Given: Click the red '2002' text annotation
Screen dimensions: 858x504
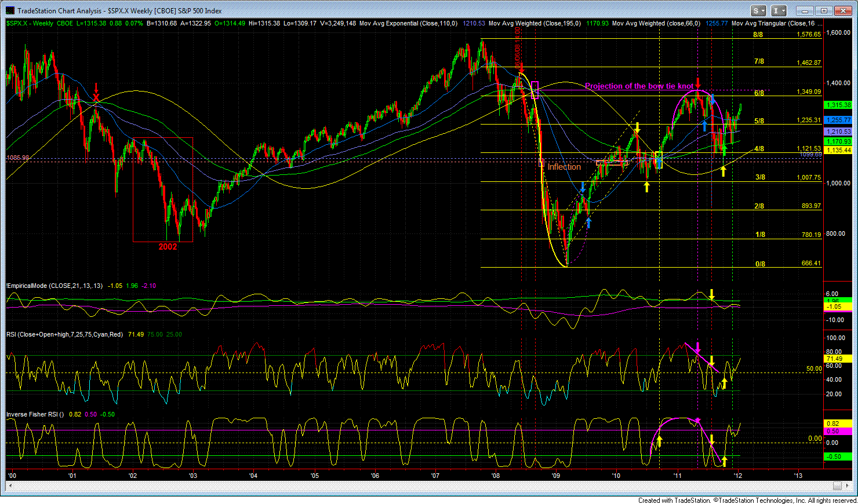Looking at the screenshot, I should tap(168, 247).
